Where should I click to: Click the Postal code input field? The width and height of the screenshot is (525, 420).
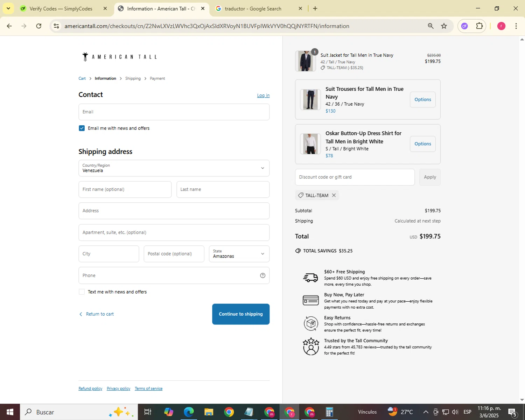pyautogui.click(x=174, y=254)
